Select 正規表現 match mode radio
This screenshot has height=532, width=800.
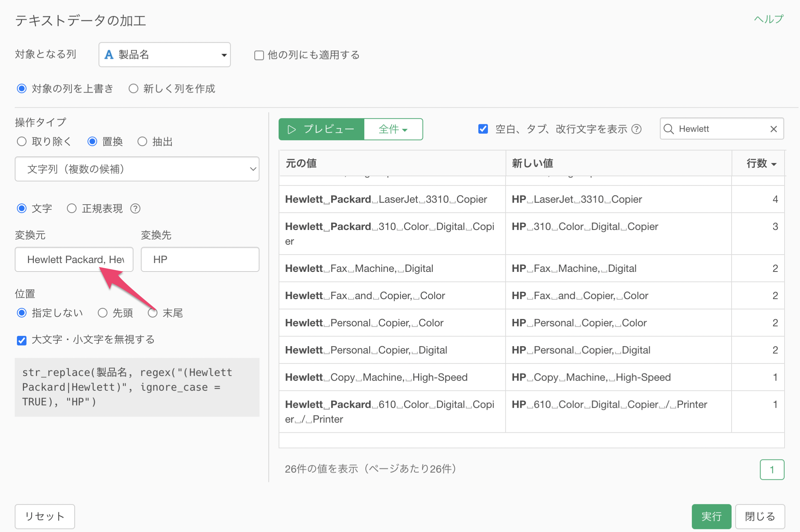72,209
